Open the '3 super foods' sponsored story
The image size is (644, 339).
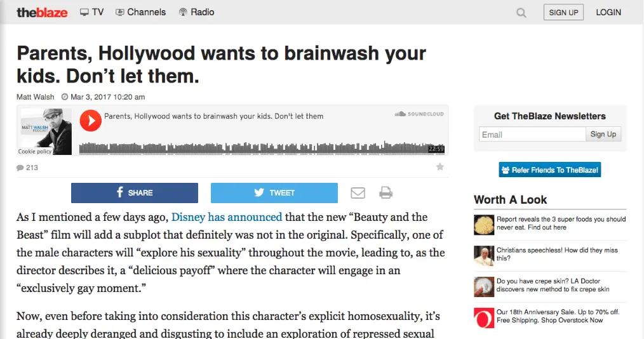pyautogui.click(x=561, y=223)
